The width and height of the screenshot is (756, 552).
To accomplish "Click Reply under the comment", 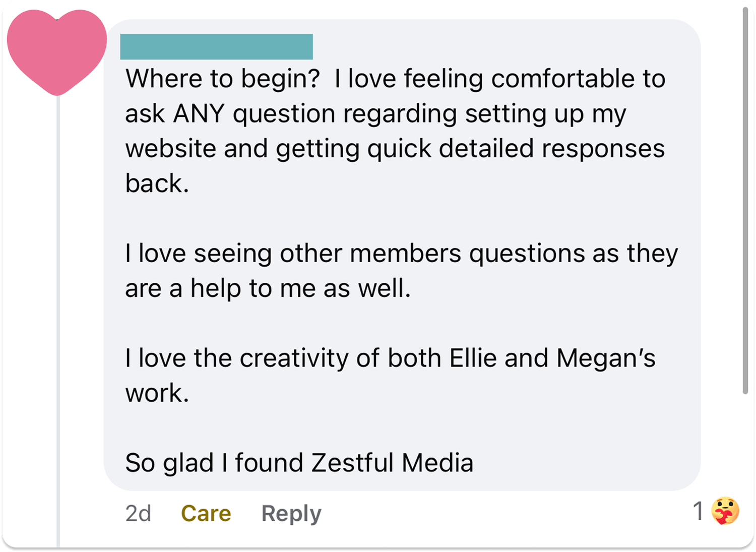I will pyautogui.click(x=291, y=514).
